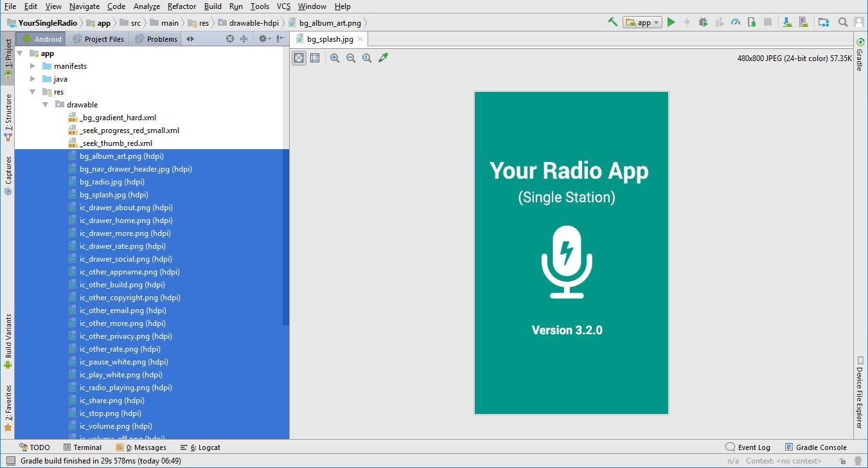Click the green Run app button

[x=671, y=22]
